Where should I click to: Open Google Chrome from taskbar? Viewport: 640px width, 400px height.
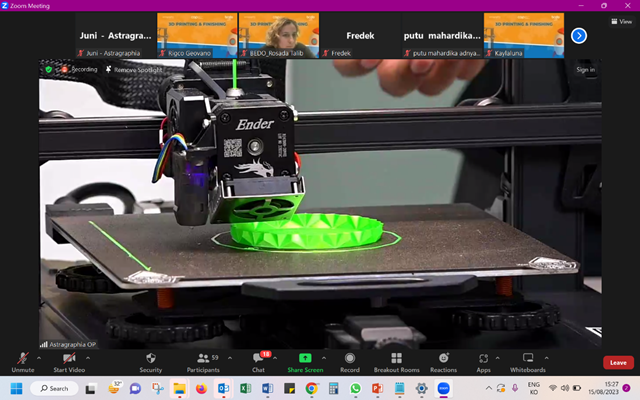(311, 388)
